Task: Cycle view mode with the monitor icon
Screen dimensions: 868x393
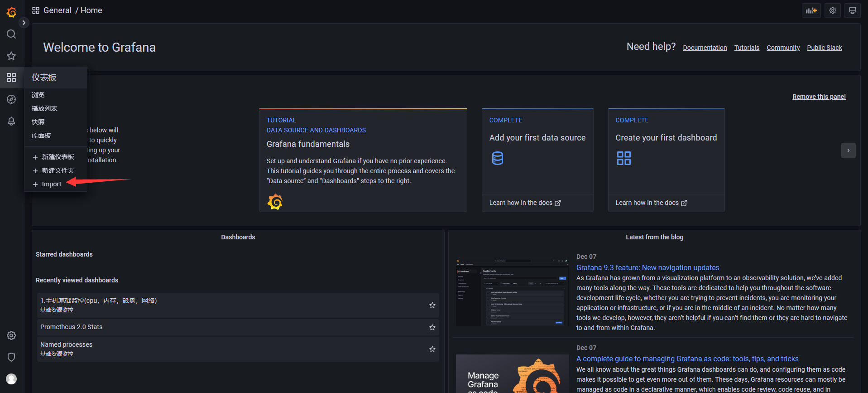Action: coord(853,10)
